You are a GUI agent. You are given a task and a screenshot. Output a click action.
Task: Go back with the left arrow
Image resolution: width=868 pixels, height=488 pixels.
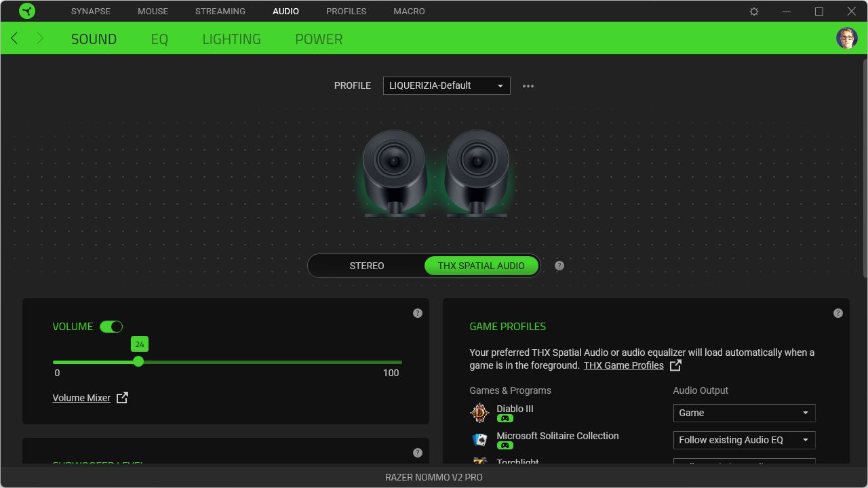(x=14, y=39)
